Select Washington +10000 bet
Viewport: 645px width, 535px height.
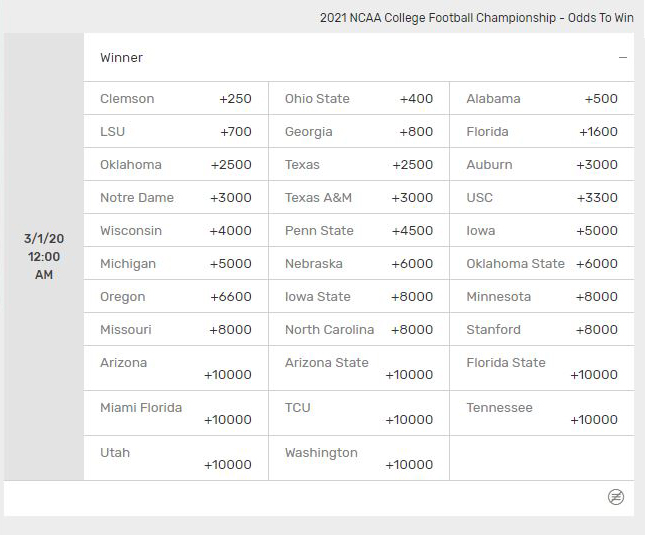tap(359, 458)
